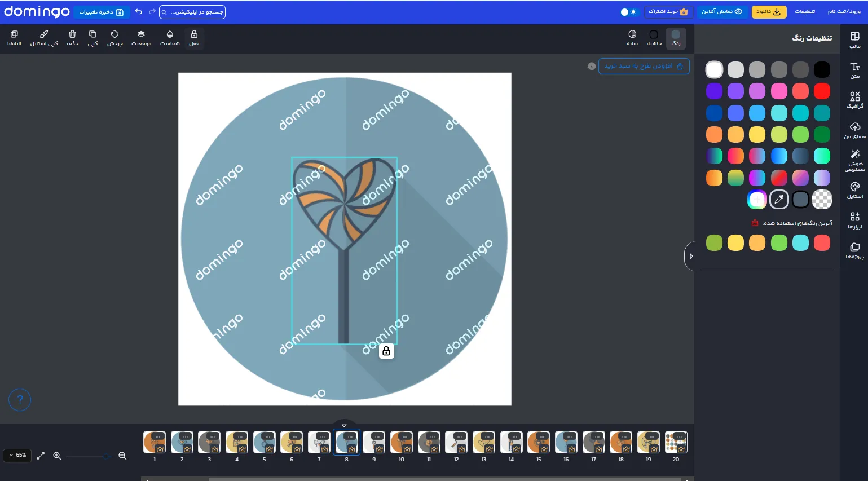Open the Position (موقعیت) layer order tool
This screenshot has width=868, height=481.
tap(141, 38)
